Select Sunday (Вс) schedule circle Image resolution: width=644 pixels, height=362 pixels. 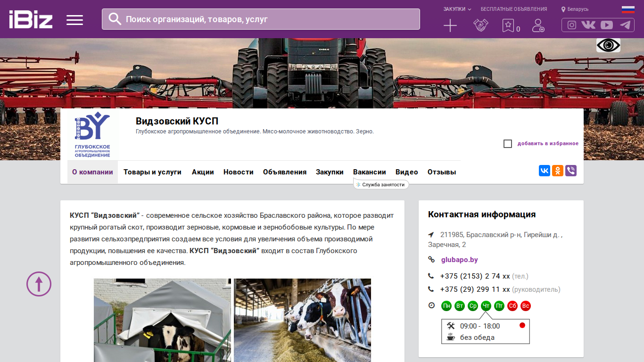pyautogui.click(x=526, y=306)
